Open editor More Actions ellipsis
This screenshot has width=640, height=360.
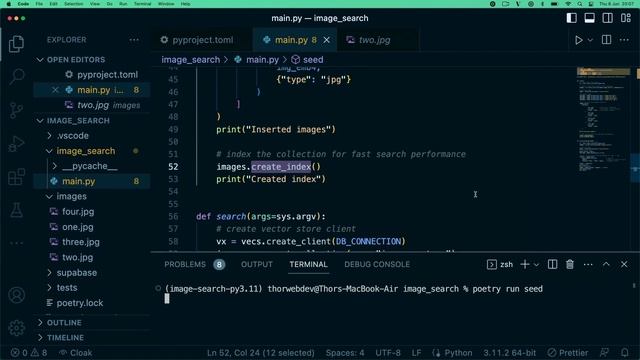click(624, 40)
